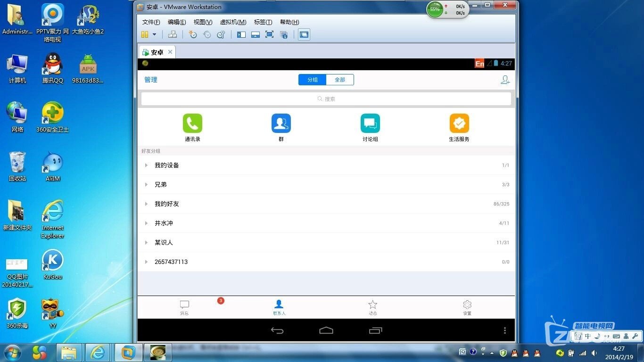Expand the 我的设备 friend group

pyautogui.click(x=167, y=165)
